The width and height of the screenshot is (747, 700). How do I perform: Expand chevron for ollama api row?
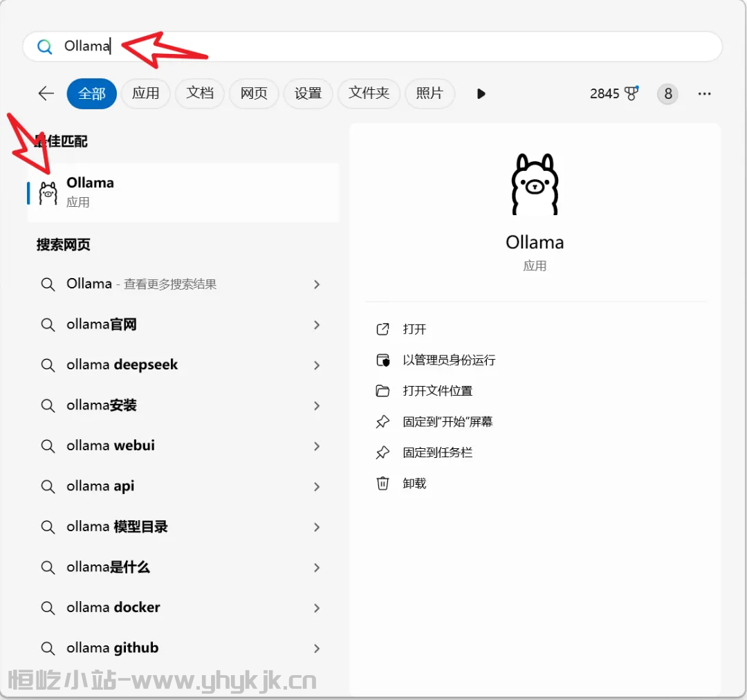pos(317,486)
